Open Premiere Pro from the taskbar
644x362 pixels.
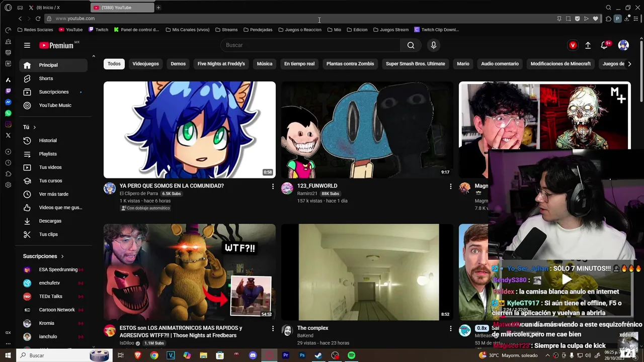click(x=286, y=355)
